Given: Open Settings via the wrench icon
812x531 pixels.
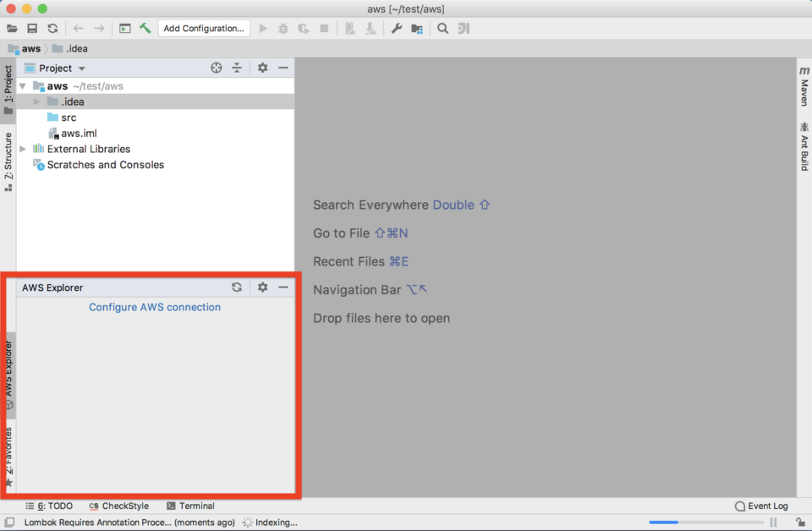Looking at the screenshot, I should (397, 29).
